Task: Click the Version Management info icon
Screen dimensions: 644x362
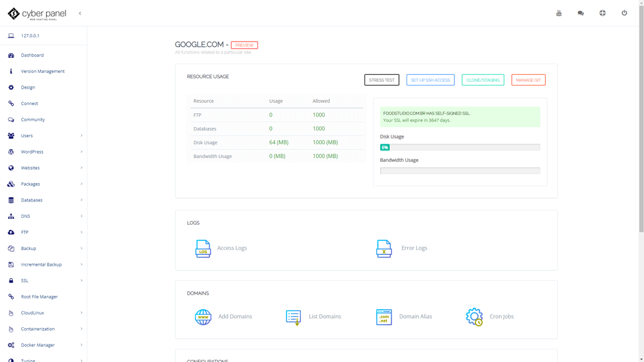Action: [x=11, y=71]
